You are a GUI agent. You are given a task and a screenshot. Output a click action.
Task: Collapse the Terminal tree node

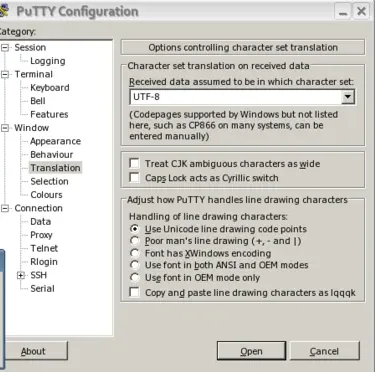pyautogui.click(x=5, y=74)
